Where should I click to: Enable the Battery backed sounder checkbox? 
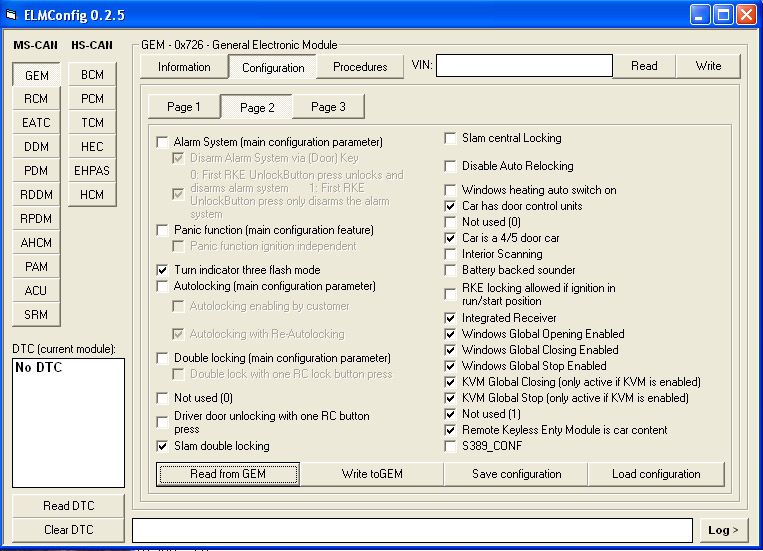452,270
